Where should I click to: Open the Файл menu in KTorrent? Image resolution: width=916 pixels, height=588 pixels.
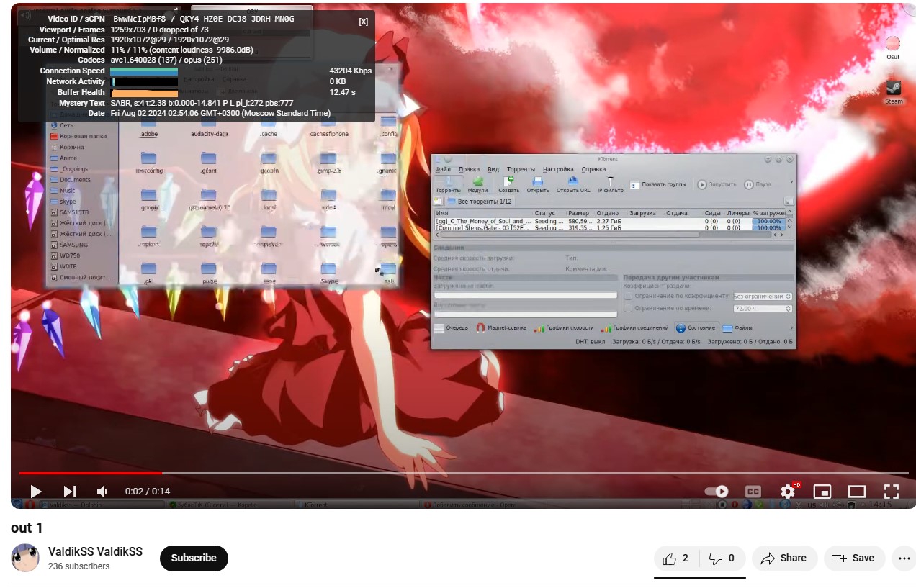click(x=442, y=169)
